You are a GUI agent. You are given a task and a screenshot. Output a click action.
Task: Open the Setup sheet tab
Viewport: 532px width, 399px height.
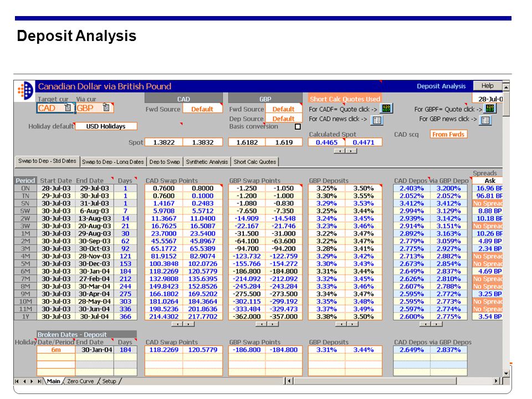[109, 381]
